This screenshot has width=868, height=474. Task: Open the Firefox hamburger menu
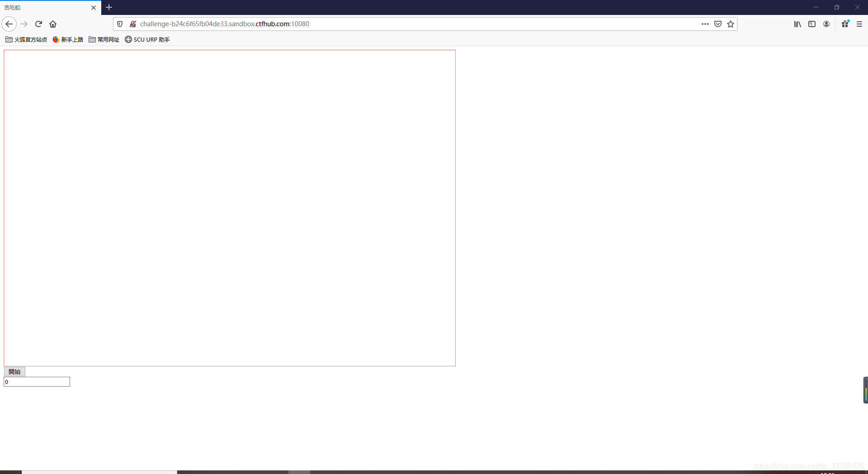[x=859, y=24]
